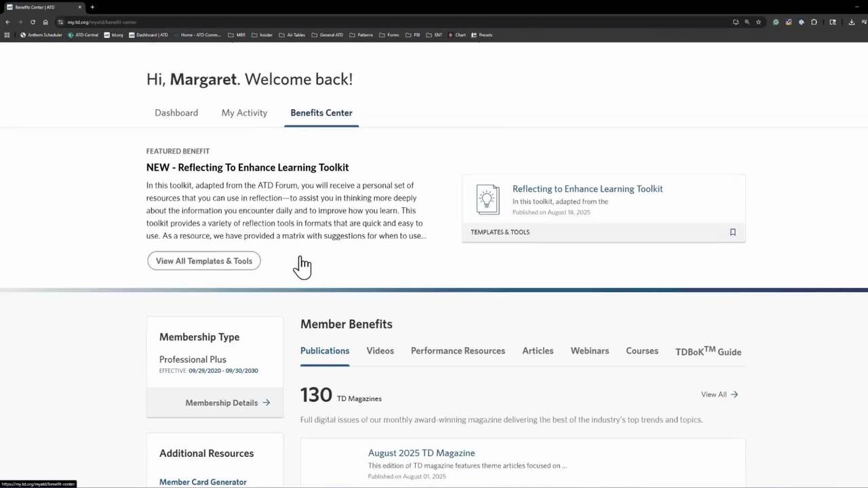Close the Benefits Center browser tab
Screen dimensions: 868x488
[x=79, y=7]
